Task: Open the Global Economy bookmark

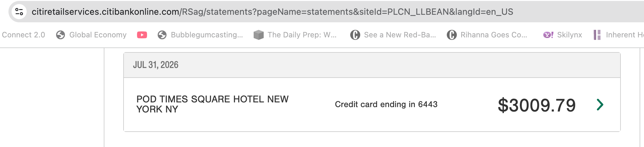Action: tap(98, 35)
